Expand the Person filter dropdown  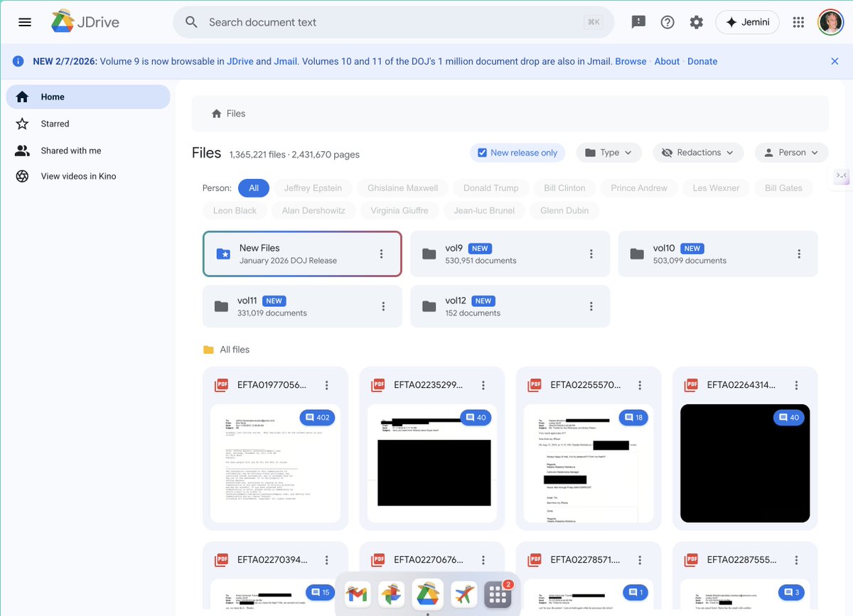pos(791,153)
